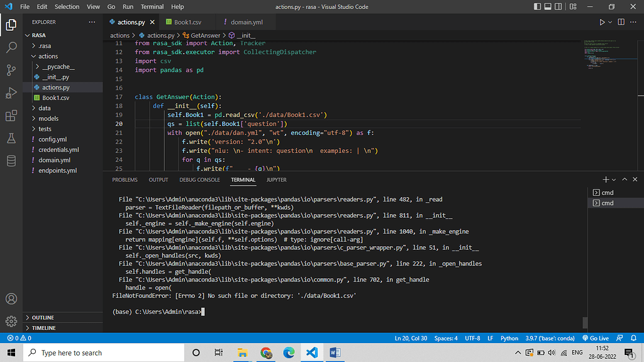Open the Extensions view
The image size is (644, 362).
(x=11, y=116)
